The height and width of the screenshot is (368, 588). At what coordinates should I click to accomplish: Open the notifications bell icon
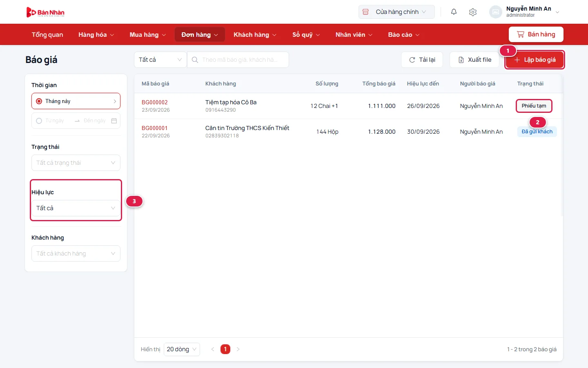pos(454,12)
